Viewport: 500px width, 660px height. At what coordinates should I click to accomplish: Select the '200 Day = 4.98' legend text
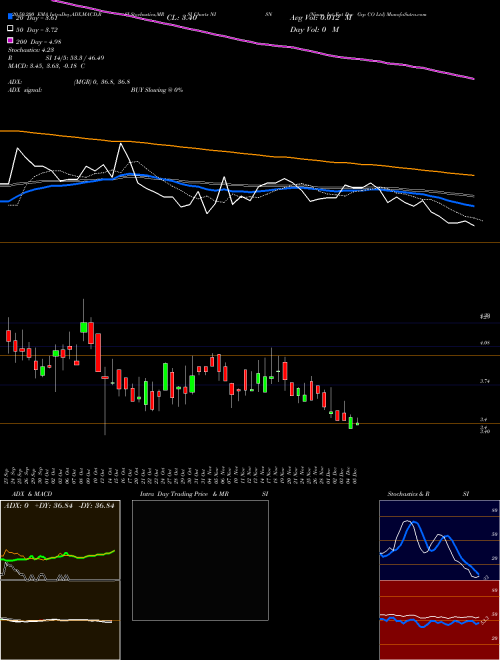39,42
